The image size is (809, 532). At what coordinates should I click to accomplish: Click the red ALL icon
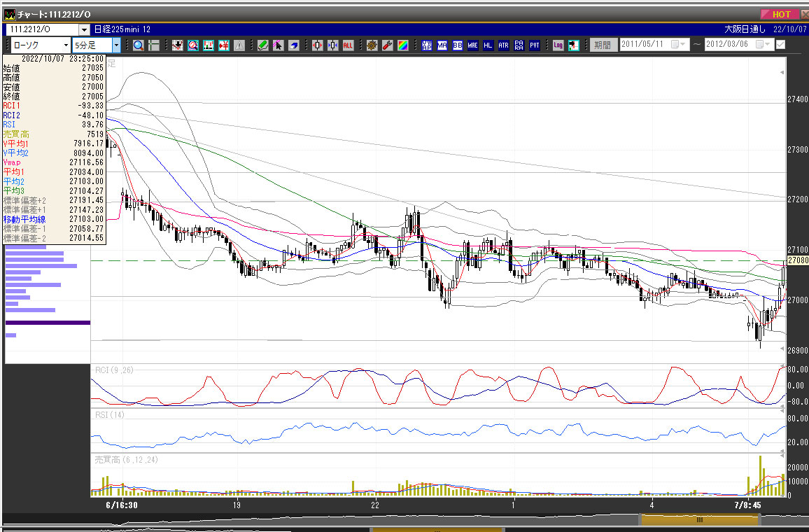coord(349,45)
